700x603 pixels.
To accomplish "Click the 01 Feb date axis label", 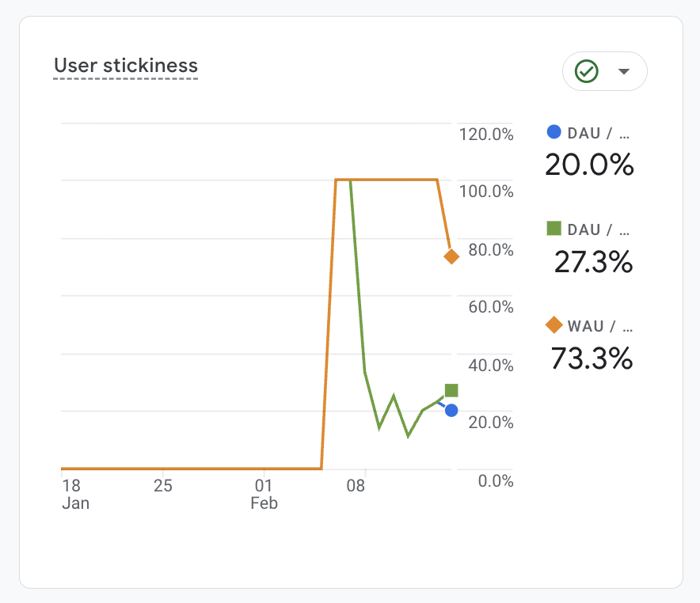I will coord(264,494).
